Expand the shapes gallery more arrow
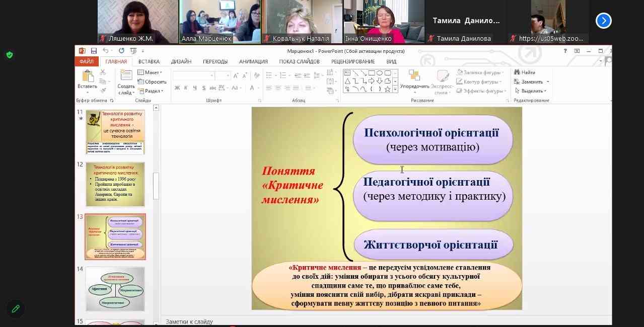 pyautogui.click(x=395, y=89)
